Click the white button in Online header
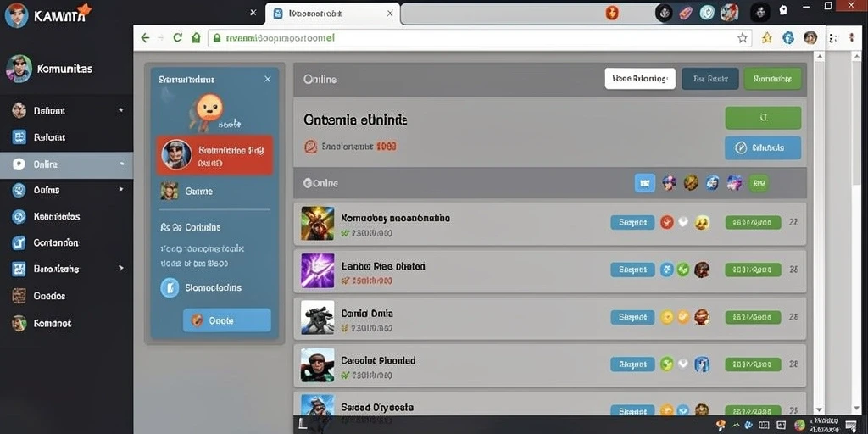 point(640,79)
